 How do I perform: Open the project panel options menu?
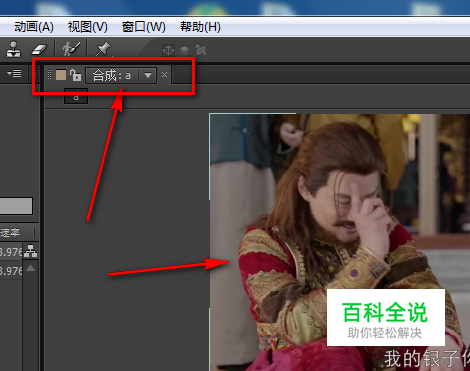point(14,73)
